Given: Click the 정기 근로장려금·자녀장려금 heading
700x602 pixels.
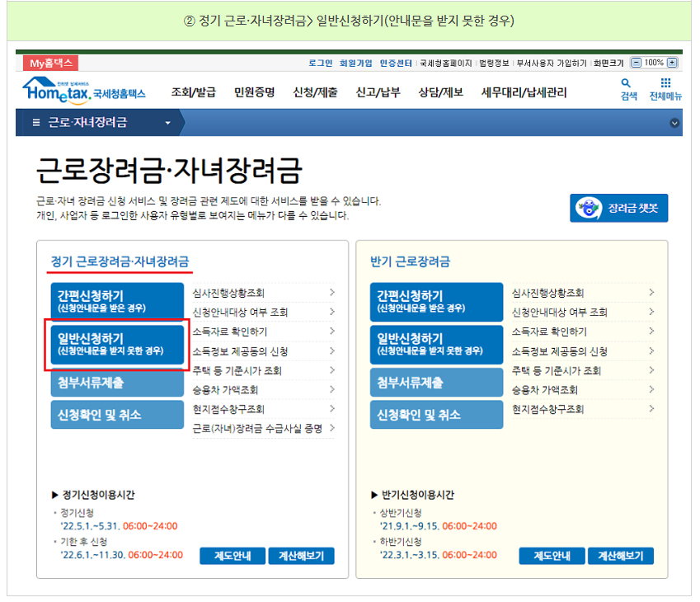Looking at the screenshot, I should click(x=120, y=261).
